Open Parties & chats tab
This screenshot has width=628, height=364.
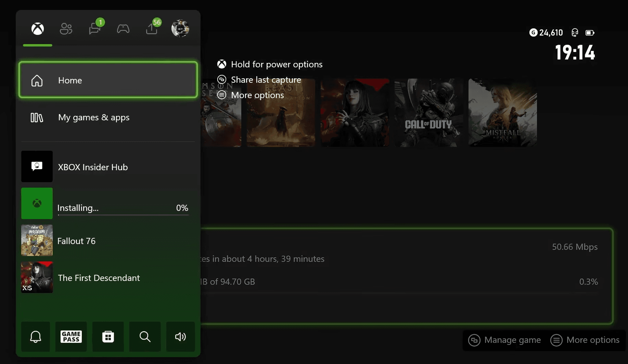click(x=95, y=29)
